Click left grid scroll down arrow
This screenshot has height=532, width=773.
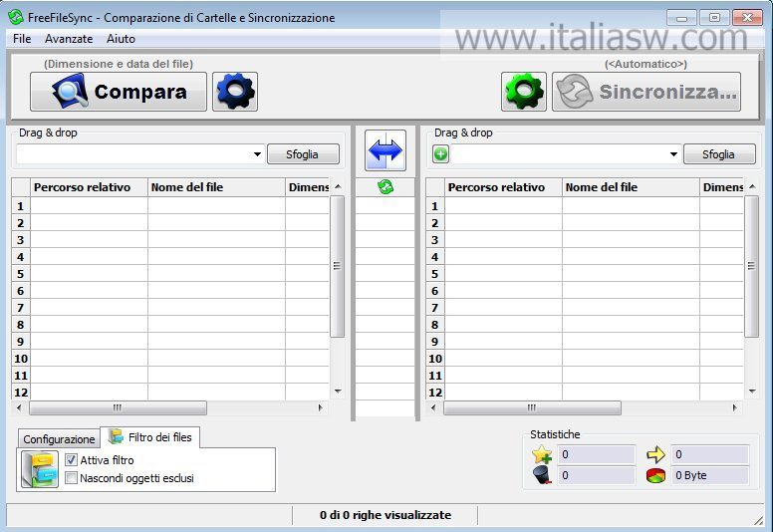tap(338, 392)
